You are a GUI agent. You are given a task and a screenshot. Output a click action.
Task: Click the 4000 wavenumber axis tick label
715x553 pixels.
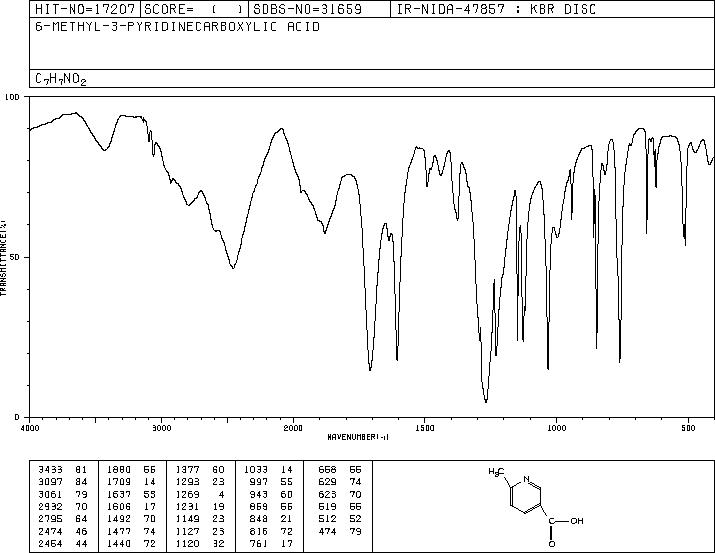[x=30, y=428]
